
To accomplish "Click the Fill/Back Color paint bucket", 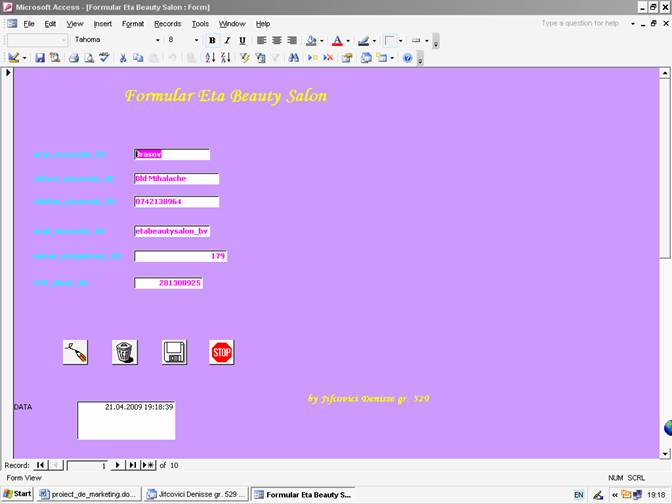I will pyautogui.click(x=312, y=40).
